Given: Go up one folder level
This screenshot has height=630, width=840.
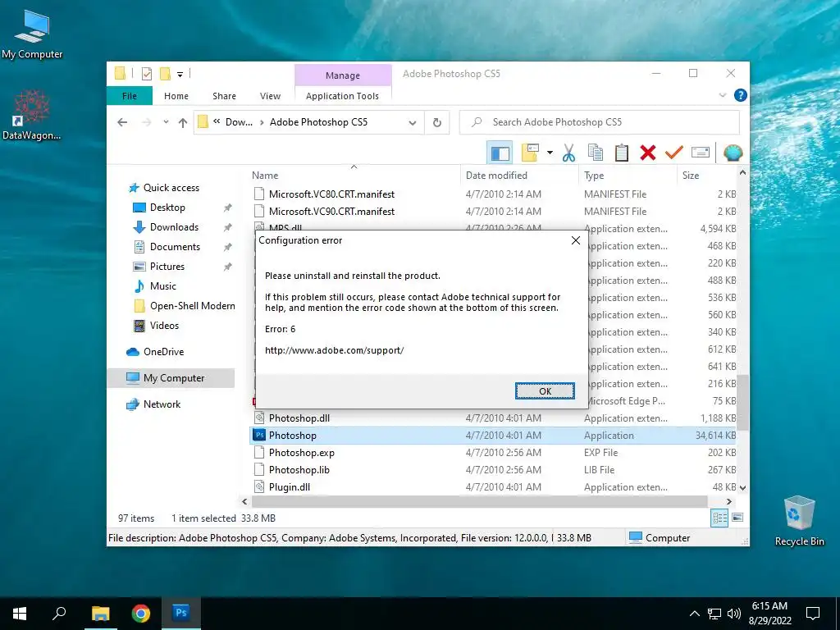Looking at the screenshot, I should point(183,123).
